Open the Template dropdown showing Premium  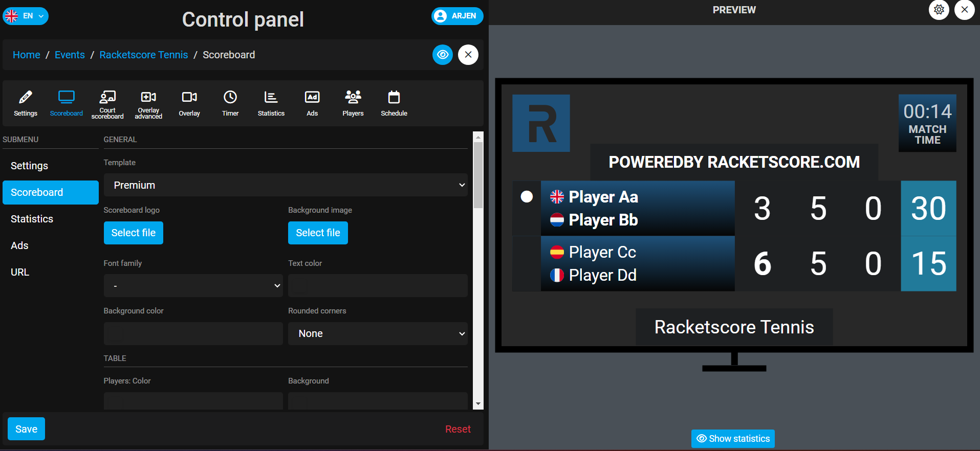[x=286, y=185]
